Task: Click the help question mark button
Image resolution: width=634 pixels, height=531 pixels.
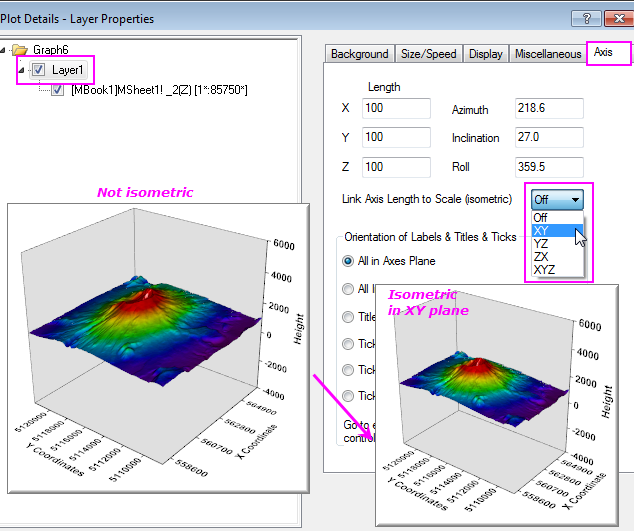Action: [x=587, y=19]
